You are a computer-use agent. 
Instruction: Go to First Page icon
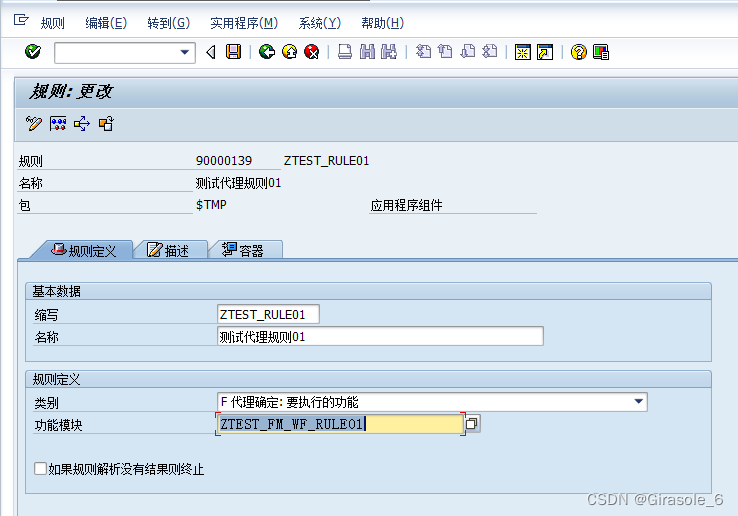pyautogui.click(x=423, y=52)
